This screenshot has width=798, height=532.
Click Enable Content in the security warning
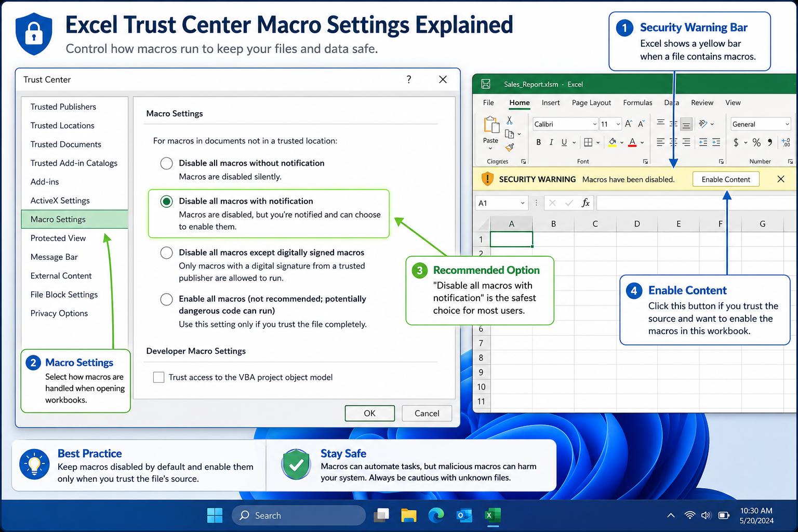pos(726,179)
